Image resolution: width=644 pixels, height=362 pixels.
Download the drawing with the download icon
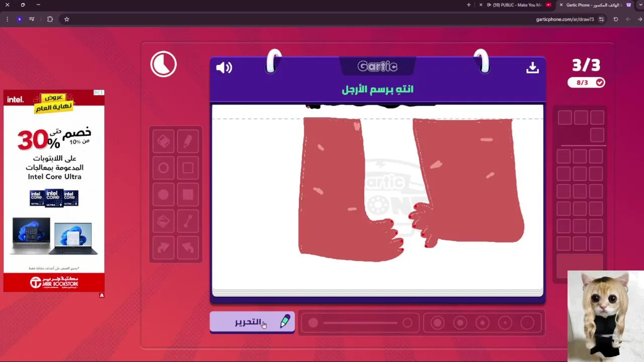click(x=532, y=67)
